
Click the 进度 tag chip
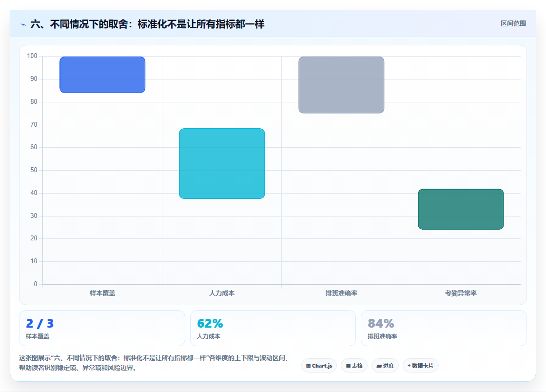[x=385, y=366]
